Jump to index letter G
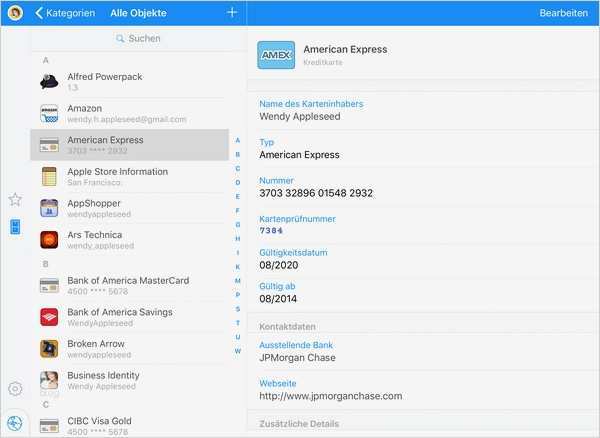Screen dimensions: 600x438 click(238, 225)
